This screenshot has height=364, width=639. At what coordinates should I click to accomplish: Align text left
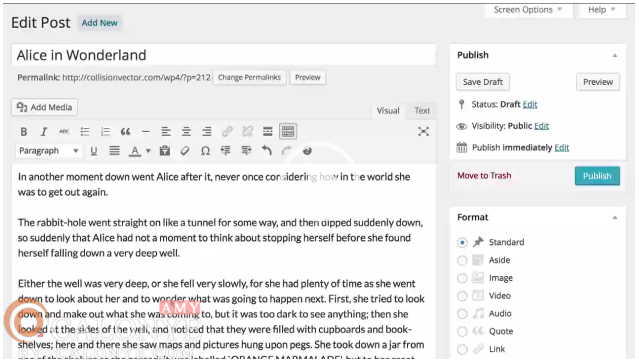click(x=166, y=132)
